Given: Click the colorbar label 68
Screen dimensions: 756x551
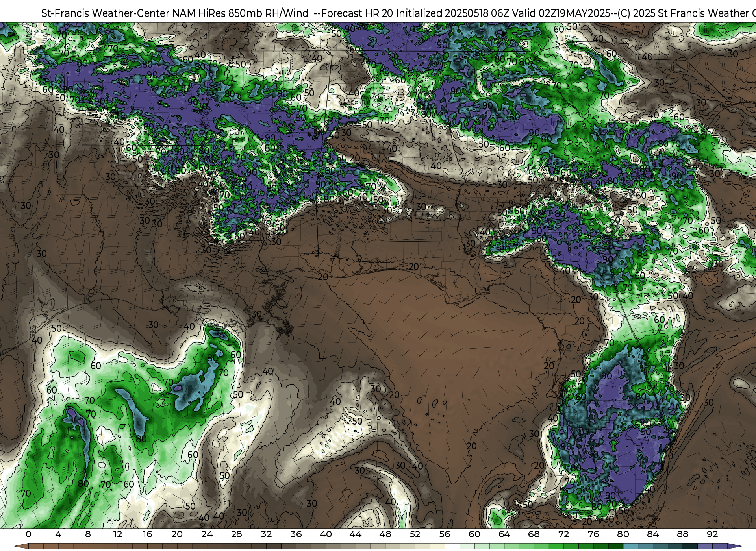Looking at the screenshot, I should pos(534,534).
